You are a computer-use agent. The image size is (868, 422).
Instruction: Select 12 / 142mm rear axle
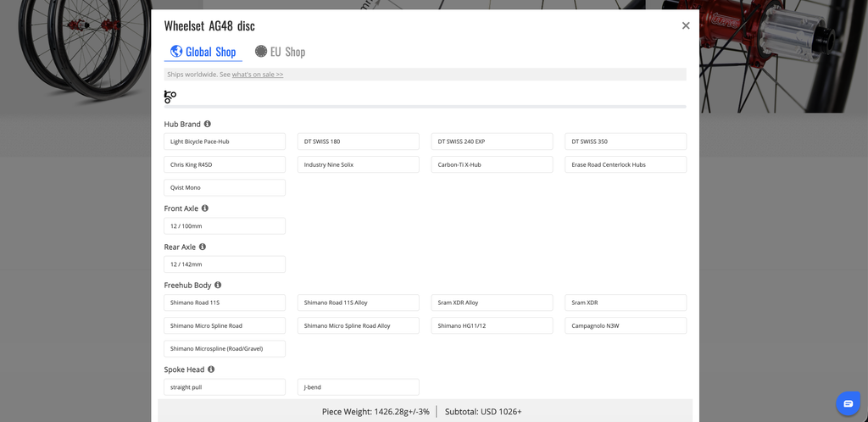[x=225, y=264]
